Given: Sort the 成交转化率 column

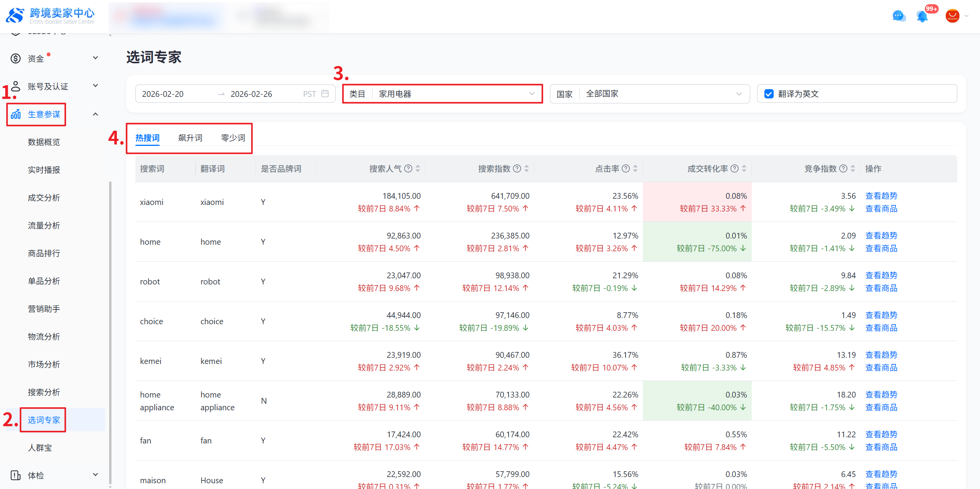Looking at the screenshot, I should click(x=744, y=169).
